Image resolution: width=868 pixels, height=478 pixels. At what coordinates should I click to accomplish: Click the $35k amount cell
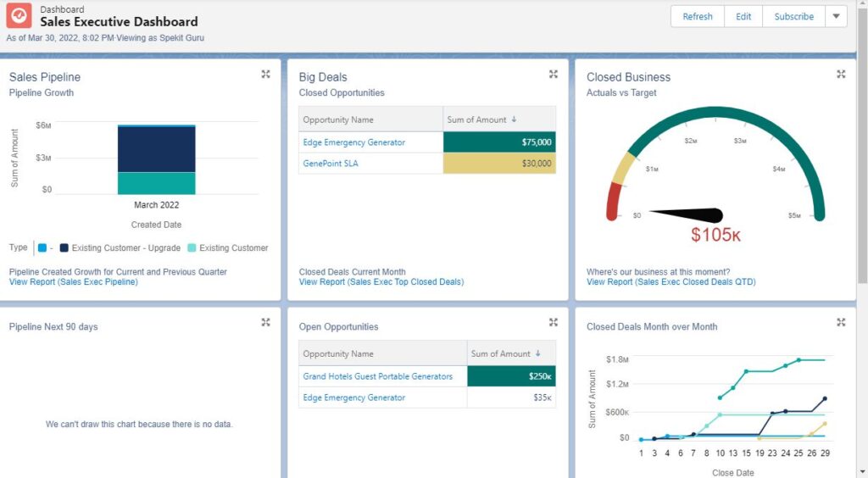pos(511,397)
